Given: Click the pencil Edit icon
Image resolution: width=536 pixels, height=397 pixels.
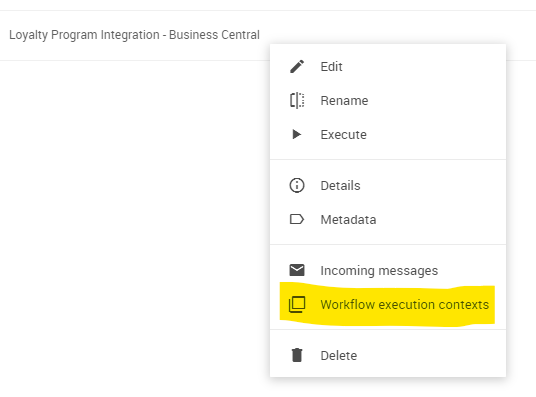Looking at the screenshot, I should pos(297,67).
